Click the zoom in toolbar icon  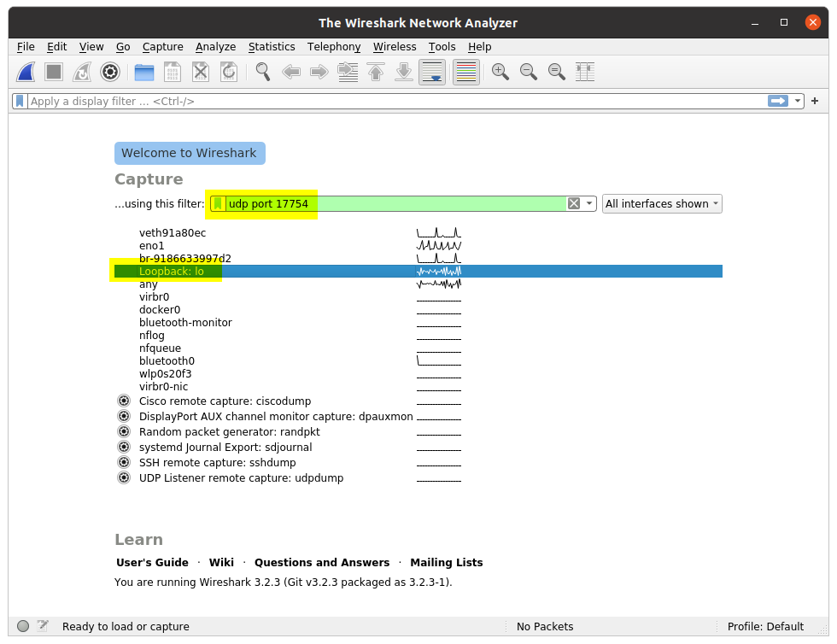500,72
